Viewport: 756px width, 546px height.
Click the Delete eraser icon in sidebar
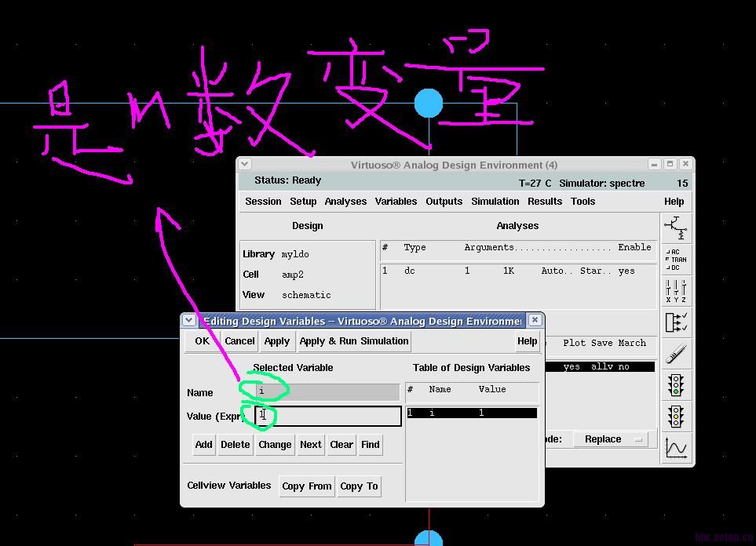[x=675, y=353]
